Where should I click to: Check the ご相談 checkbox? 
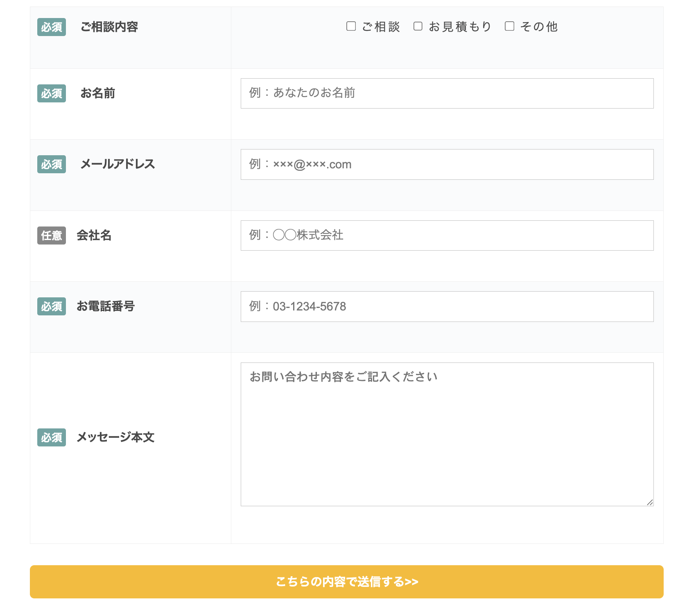351,26
